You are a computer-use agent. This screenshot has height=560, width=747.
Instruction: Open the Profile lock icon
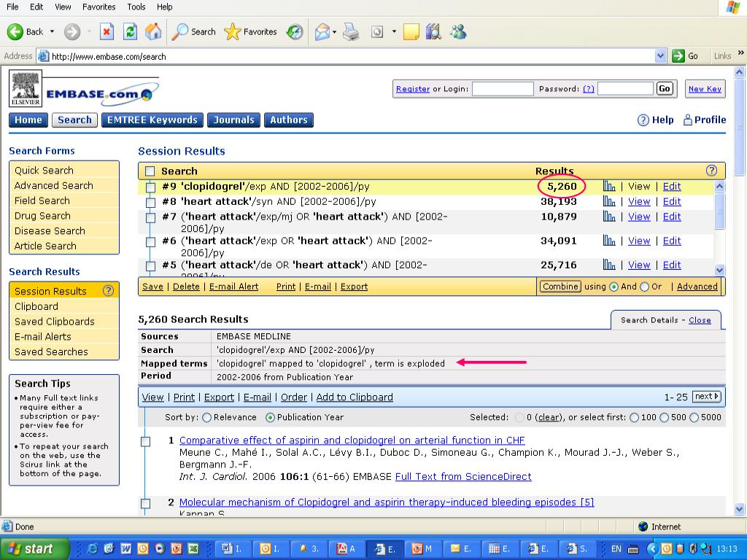point(687,120)
